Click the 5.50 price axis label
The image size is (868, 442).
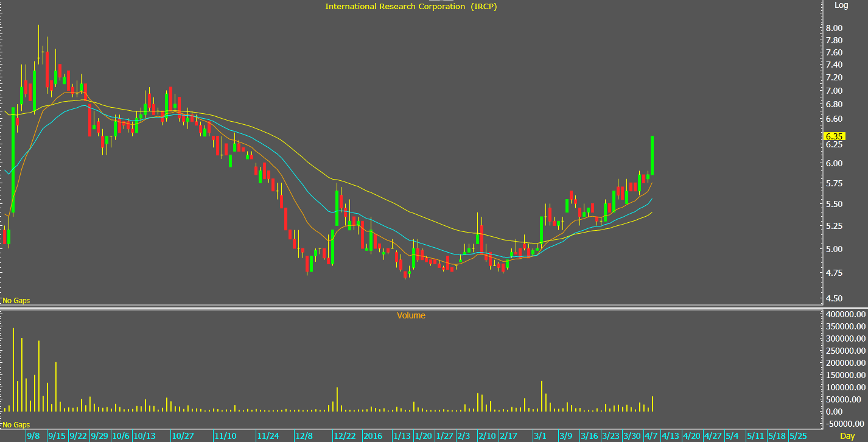(x=835, y=204)
